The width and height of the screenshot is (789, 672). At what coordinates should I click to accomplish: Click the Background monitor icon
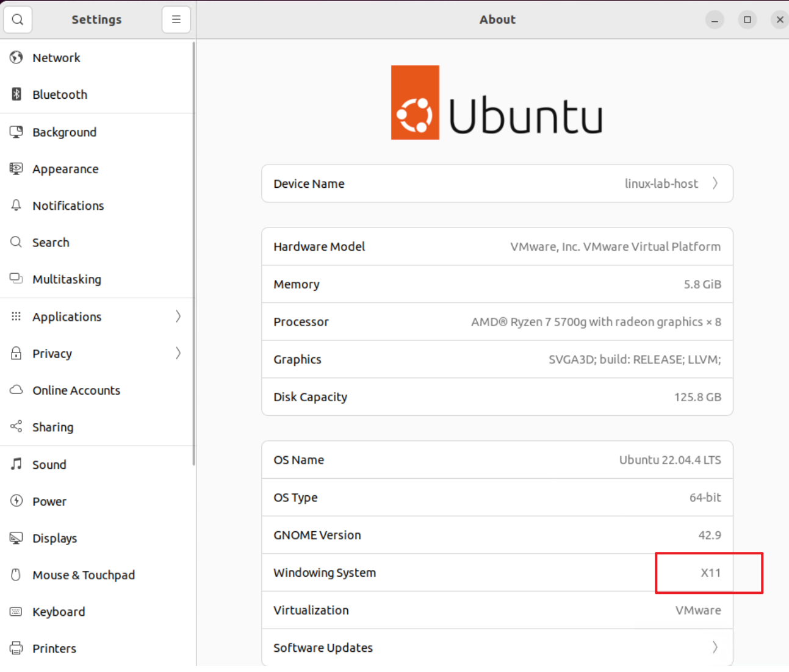pyautogui.click(x=16, y=132)
